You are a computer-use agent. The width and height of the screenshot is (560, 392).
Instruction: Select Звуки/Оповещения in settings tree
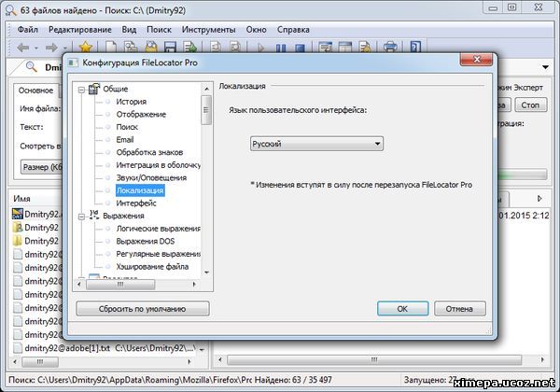click(151, 177)
